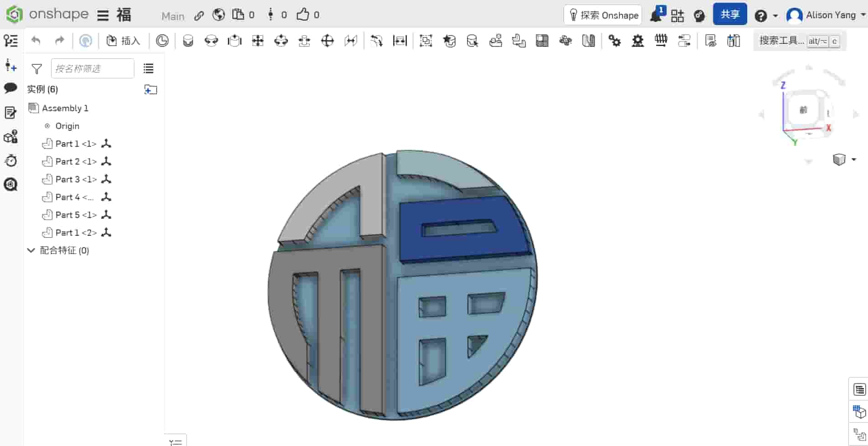868x446 pixels.
Task: Toggle list display mode in instances panel
Action: click(x=148, y=68)
